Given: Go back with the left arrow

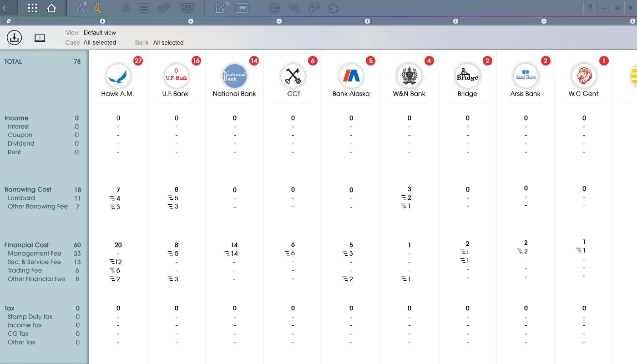Looking at the screenshot, I should pos(4,8).
